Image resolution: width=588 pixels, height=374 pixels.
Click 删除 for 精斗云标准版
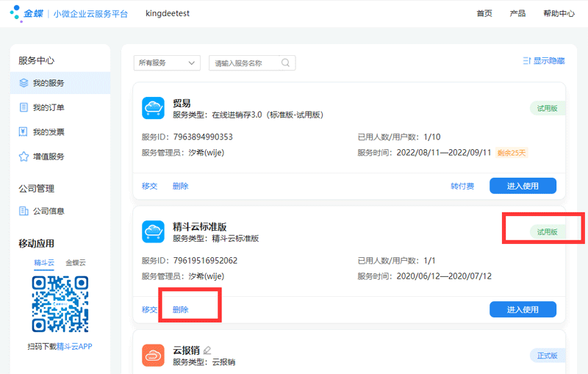(x=180, y=309)
